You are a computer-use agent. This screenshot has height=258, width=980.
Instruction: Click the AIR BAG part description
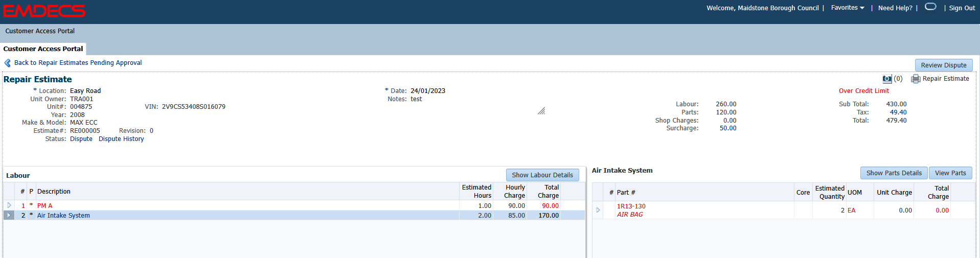[630, 215]
